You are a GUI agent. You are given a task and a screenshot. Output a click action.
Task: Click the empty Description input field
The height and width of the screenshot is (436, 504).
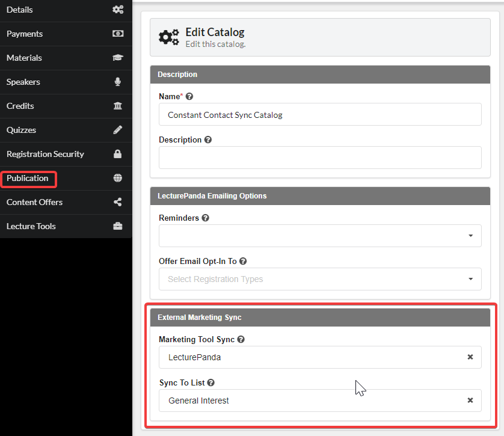click(320, 158)
